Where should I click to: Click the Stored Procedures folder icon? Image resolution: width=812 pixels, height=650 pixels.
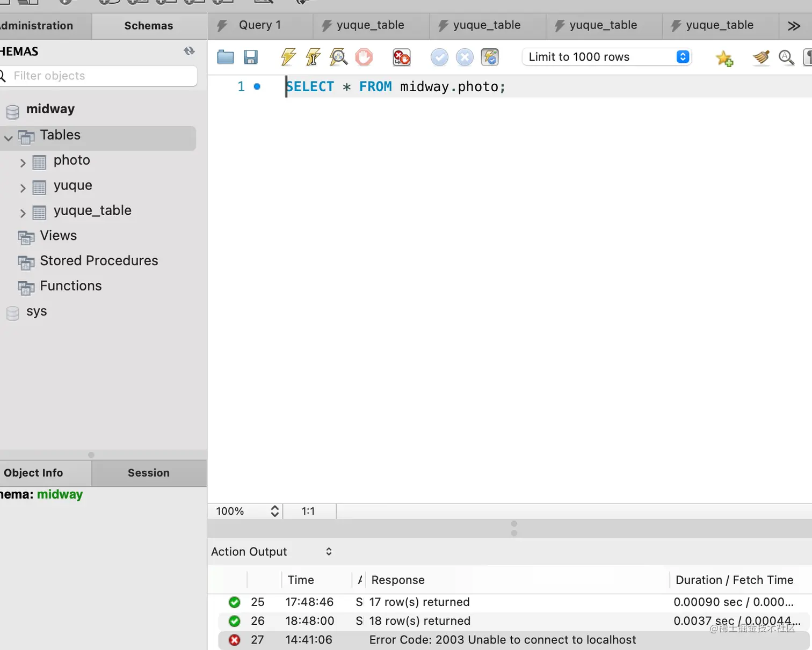26,262
